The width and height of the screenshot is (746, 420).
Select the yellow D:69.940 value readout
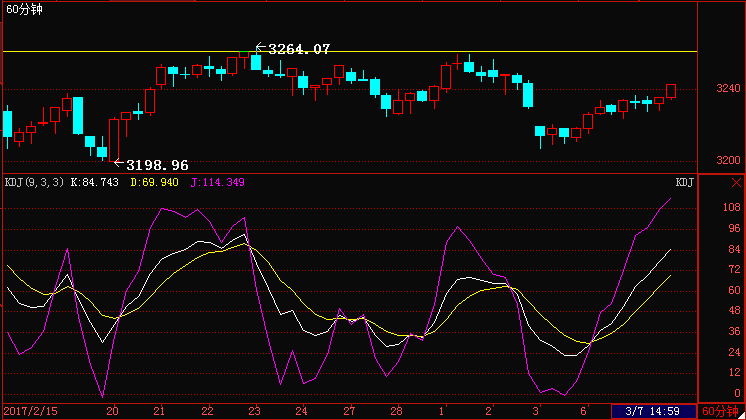[x=155, y=182]
